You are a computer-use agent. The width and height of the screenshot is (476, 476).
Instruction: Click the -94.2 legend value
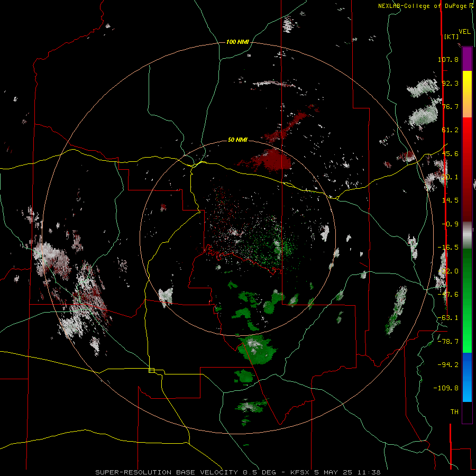coord(448,365)
